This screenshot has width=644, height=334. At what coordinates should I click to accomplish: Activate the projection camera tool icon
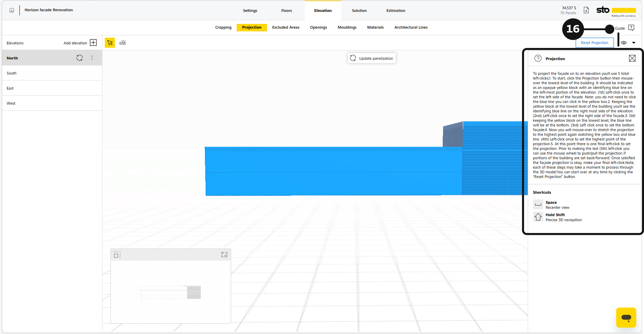[123, 42]
